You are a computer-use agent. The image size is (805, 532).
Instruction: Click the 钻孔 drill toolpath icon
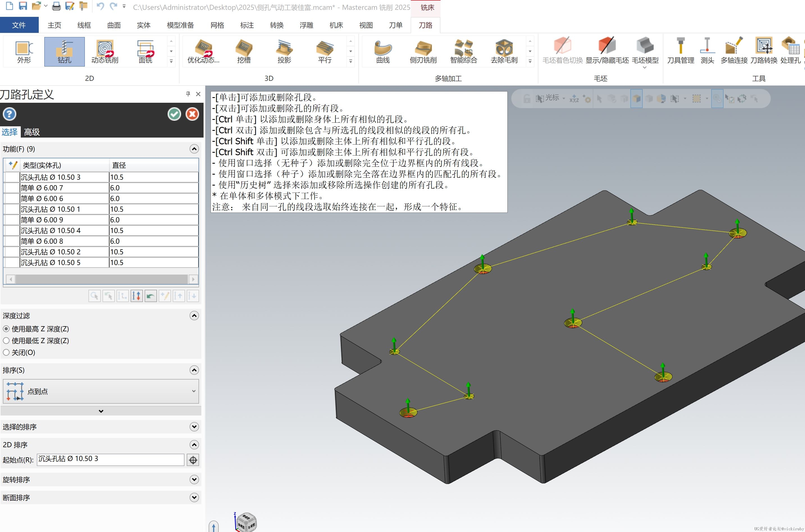65,52
